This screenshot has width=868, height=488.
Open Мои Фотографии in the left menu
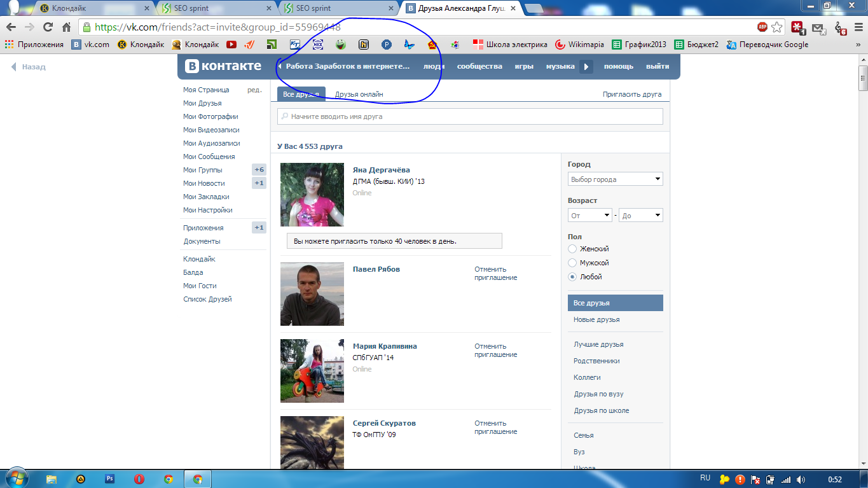(210, 116)
